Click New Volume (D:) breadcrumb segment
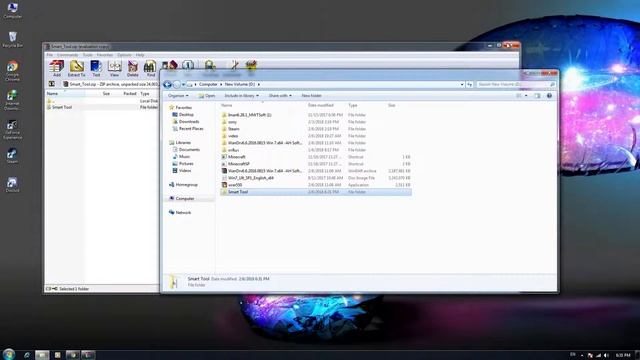640x360 pixels. [x=240, y=84]
